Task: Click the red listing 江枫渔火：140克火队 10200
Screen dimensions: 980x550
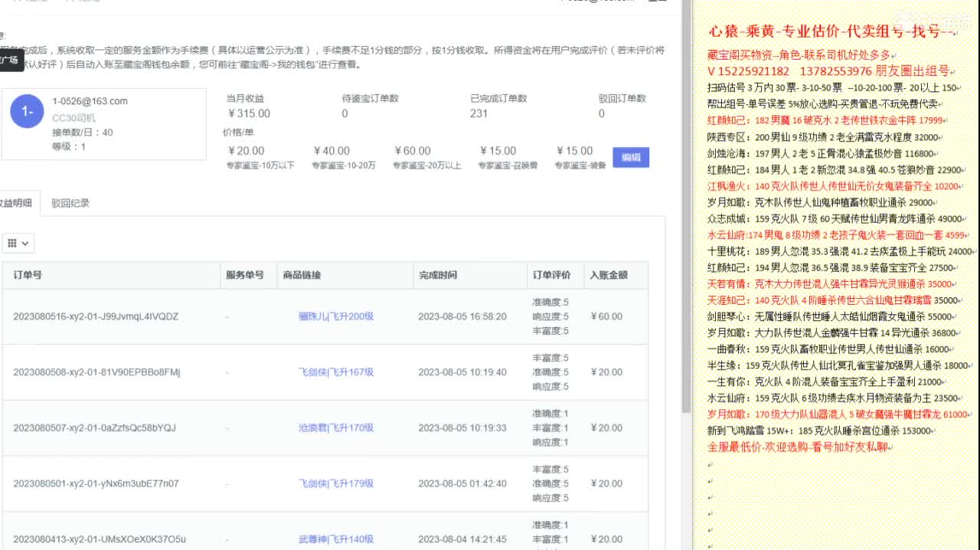Action: coord(835,186)
